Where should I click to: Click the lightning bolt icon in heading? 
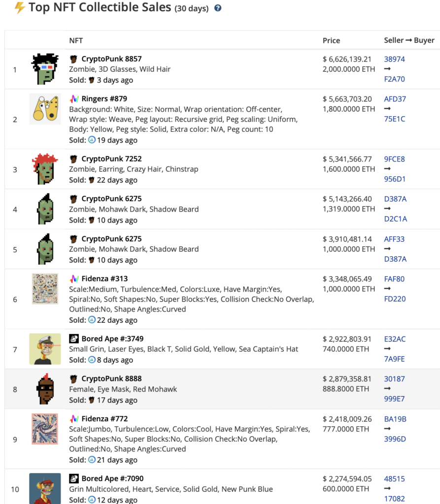click(20, 8)
